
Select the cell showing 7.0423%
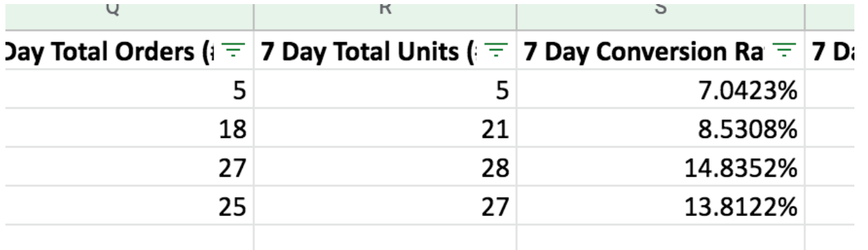coord(661,89)
